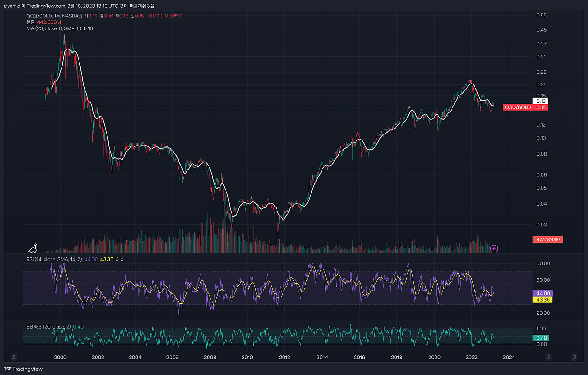588x375 pixels.
Task: Click the 2020 year label on time axis
Action: click(434, 357)
